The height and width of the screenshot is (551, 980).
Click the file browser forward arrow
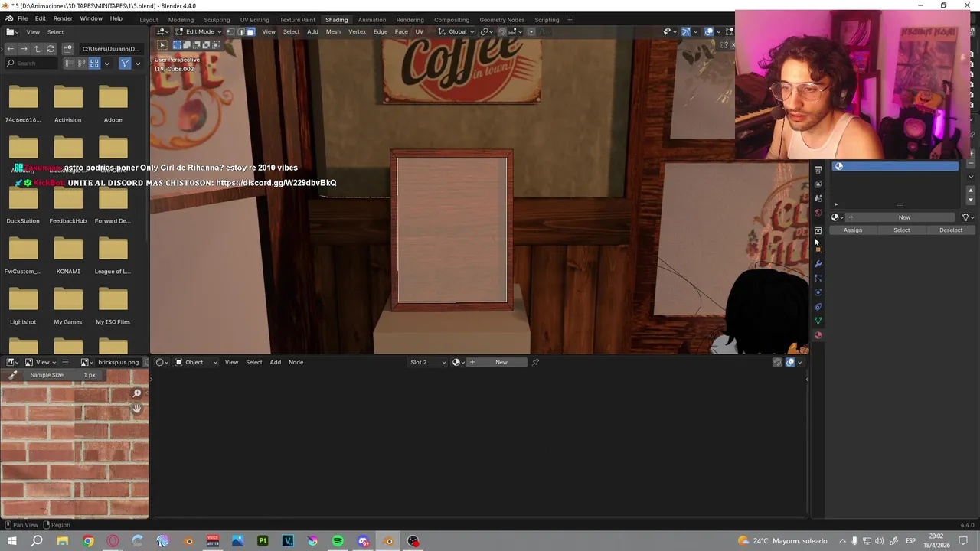pos(24,49)
